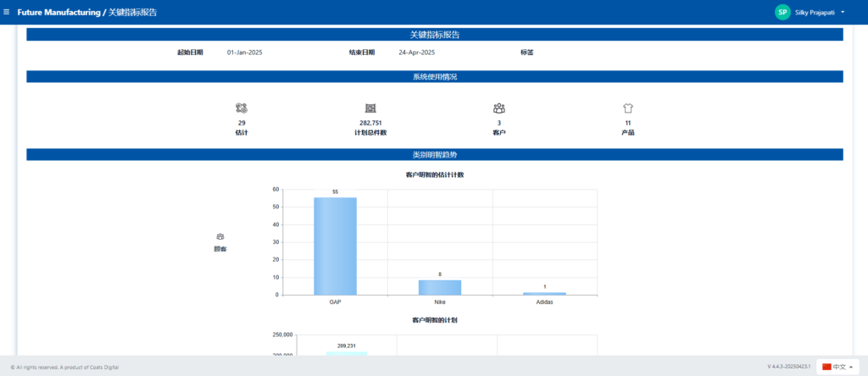
Task: Select the 结束日期 value 24-Apr-2025
Action: pos(416,53)
